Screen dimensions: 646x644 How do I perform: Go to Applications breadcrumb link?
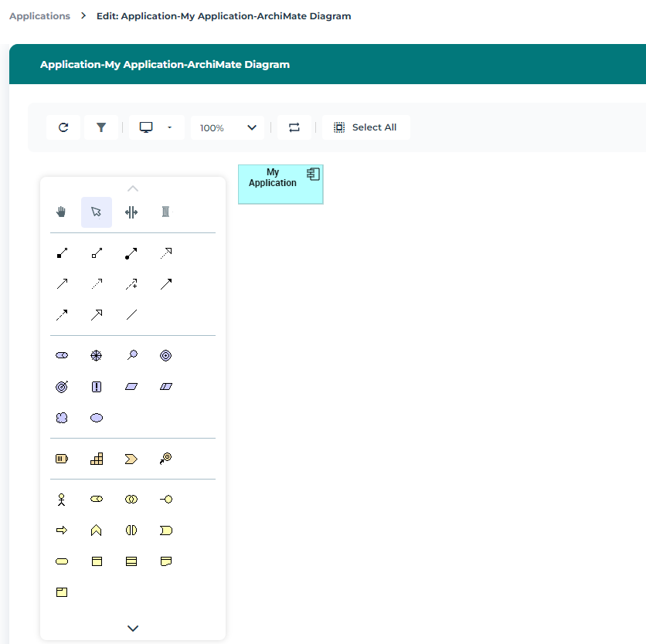(39, 15)
